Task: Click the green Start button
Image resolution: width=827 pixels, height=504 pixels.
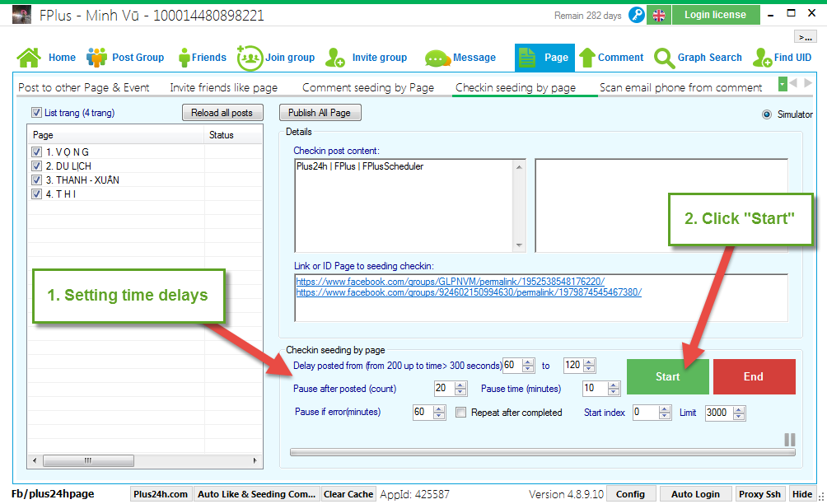Action: tap(668, 376)
